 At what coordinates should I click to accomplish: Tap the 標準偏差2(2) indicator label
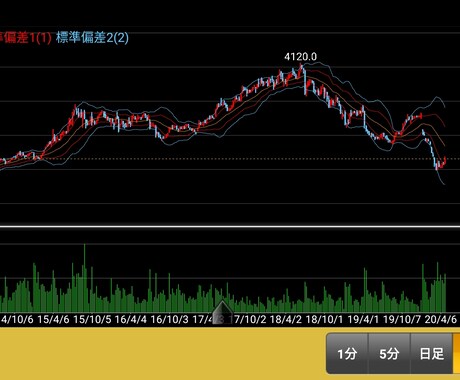pyautogui.click(x=92, y=37)
